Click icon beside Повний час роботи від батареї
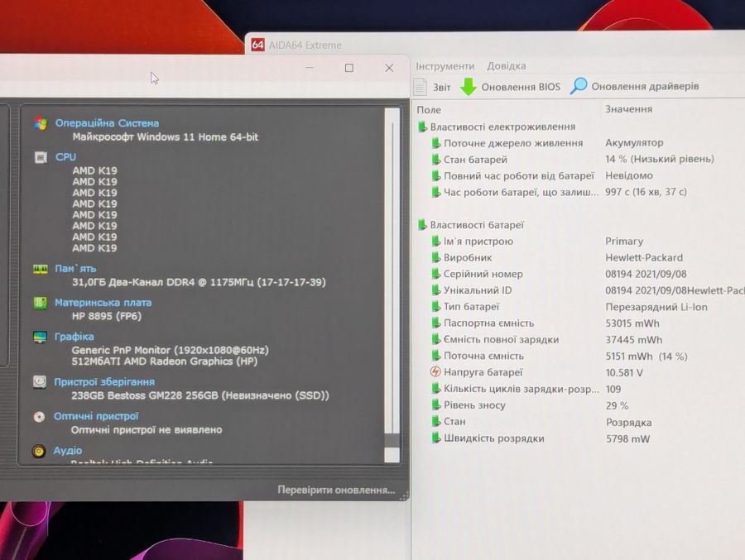This screenshot has height=560, width=745. click(x=435, y=175)
